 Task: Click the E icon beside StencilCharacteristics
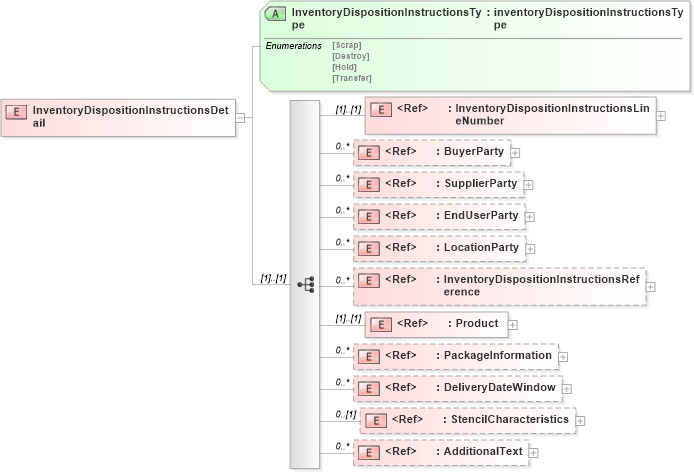pos(375,420)
